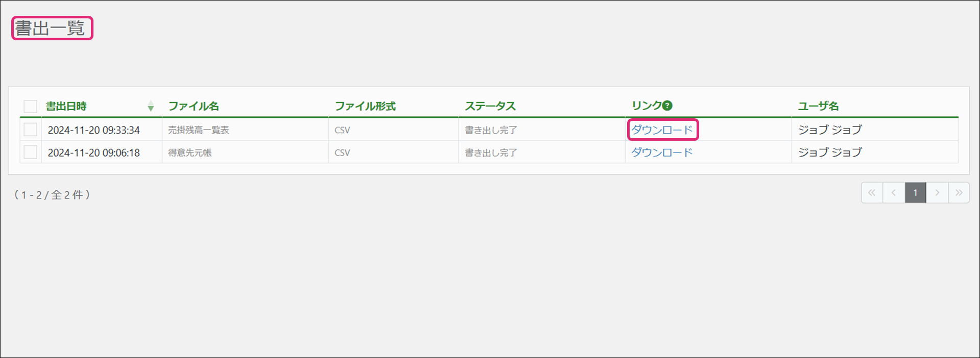Click the ファイル名 column header
Screen dimensions: 980x358
[x=194, y=106]
